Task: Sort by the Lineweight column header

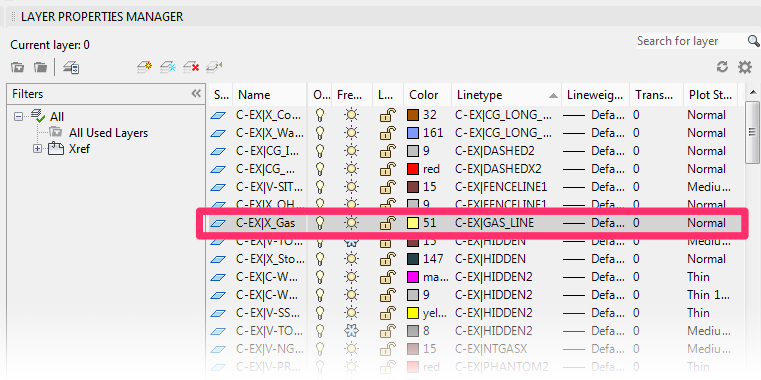Action: 595,95
